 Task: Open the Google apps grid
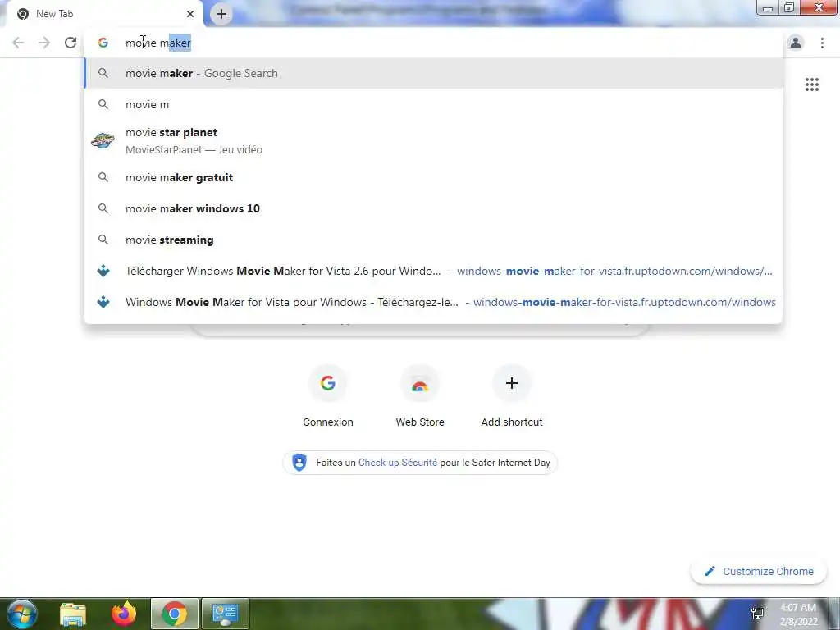(811, 84)
